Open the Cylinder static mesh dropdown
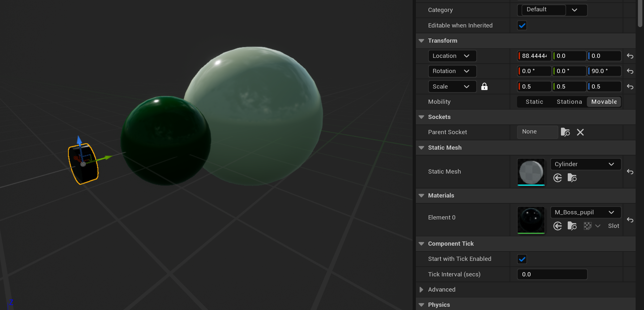 (x=586, y=164)
